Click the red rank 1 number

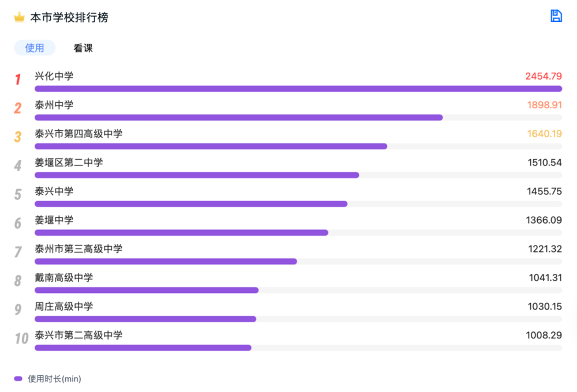pyautogui.click(x=18, y=79)
